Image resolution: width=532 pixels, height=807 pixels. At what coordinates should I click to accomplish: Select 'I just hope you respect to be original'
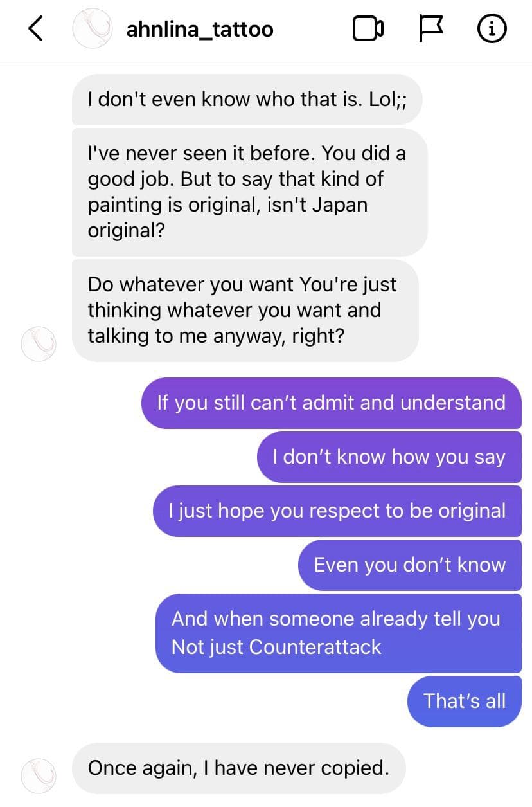[x=337, y=511]
